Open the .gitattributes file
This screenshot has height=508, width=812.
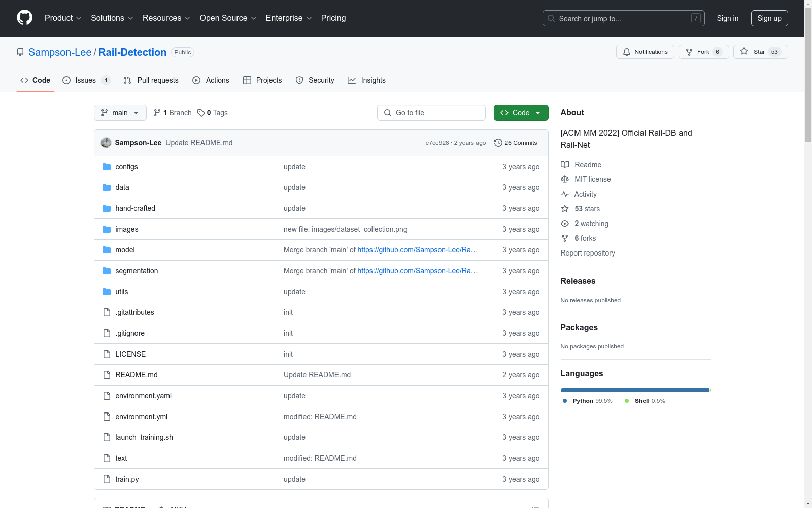click(135, 312)
